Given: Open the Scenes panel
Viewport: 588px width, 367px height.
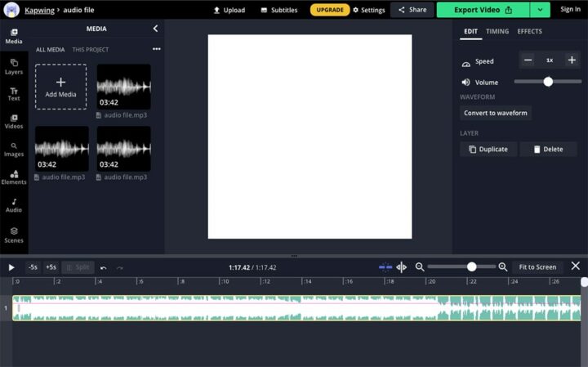Looking at the screenshot, I should 14,235.
